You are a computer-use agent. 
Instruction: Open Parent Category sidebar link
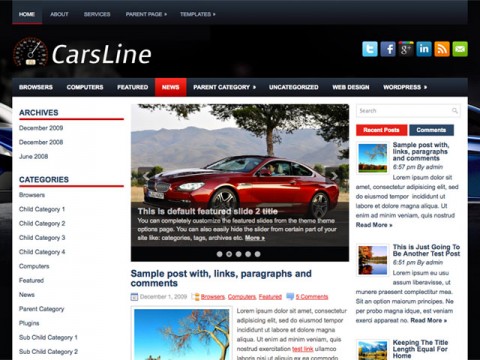click(x=42, y=309)
